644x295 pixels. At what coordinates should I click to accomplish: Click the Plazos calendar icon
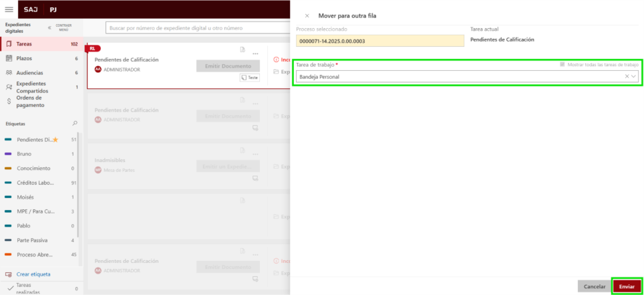pos(9,58)
